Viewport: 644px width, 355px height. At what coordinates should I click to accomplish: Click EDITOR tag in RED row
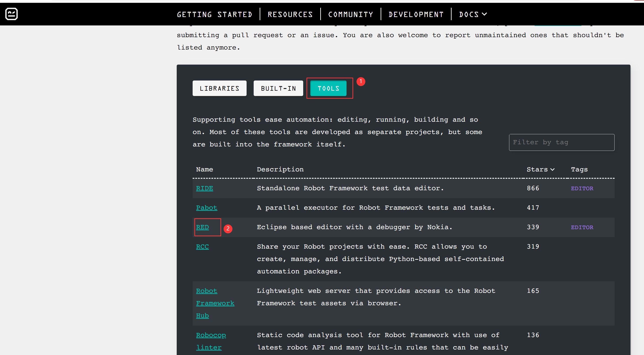click(582, 228)
